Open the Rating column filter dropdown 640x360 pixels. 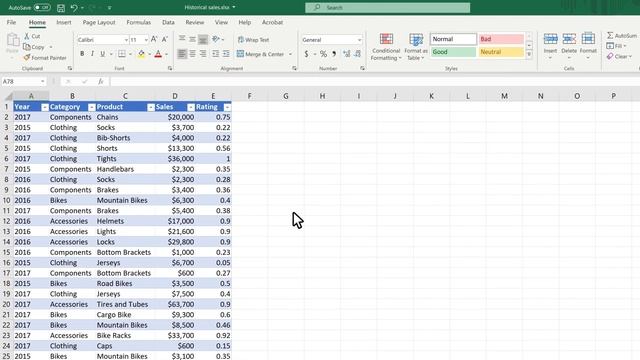[x=227, y=107]
